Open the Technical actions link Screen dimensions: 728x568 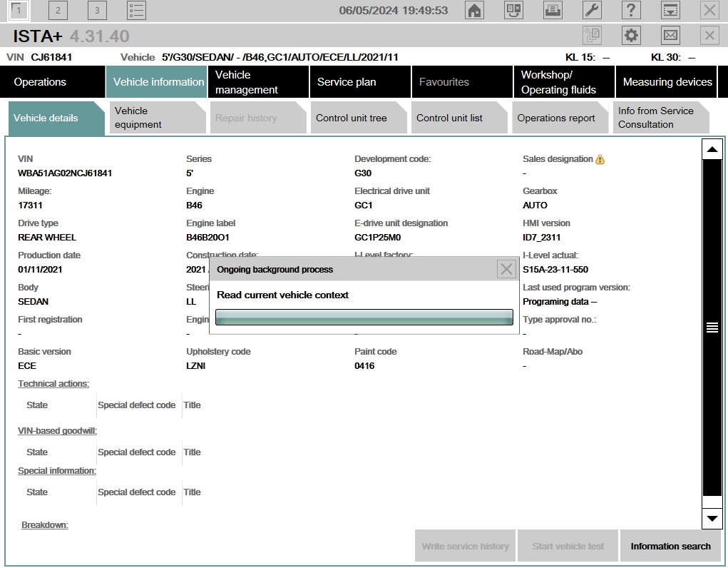click(x=53, y=383)
